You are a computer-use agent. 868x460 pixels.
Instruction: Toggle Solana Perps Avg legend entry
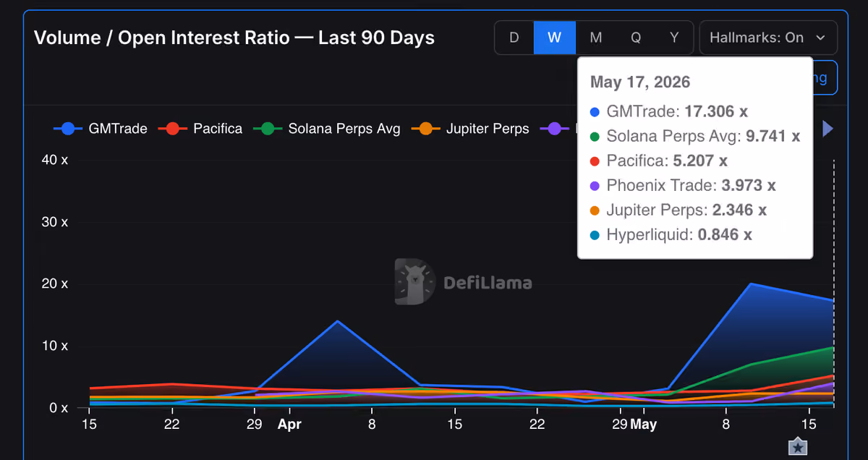click(x=326, y=129)
